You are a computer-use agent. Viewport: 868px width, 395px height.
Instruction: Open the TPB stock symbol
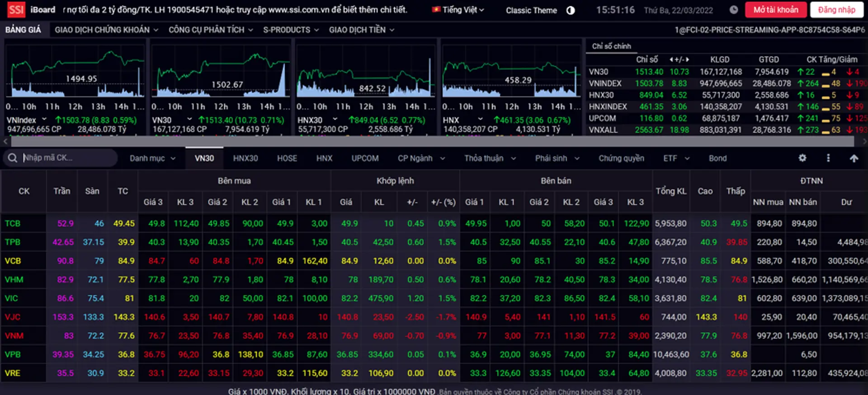(13, 242)
